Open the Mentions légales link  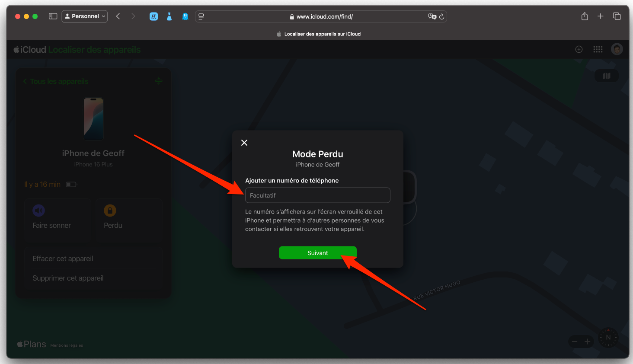coord(67,345)
